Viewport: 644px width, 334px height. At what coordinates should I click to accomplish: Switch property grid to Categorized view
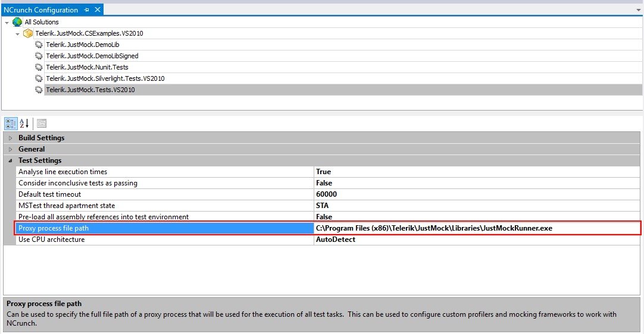tap(11, 123)
